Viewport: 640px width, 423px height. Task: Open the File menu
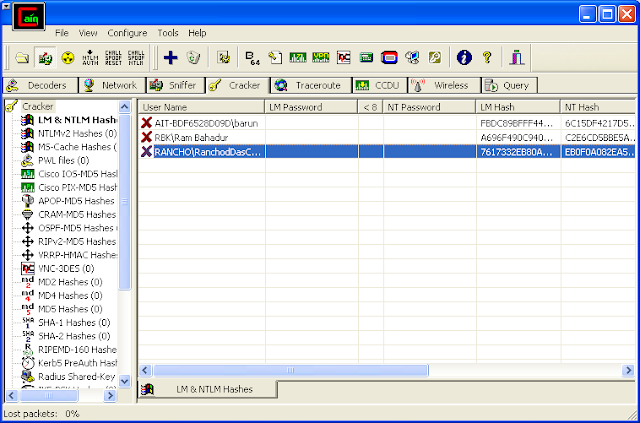[x=62, y=33]
